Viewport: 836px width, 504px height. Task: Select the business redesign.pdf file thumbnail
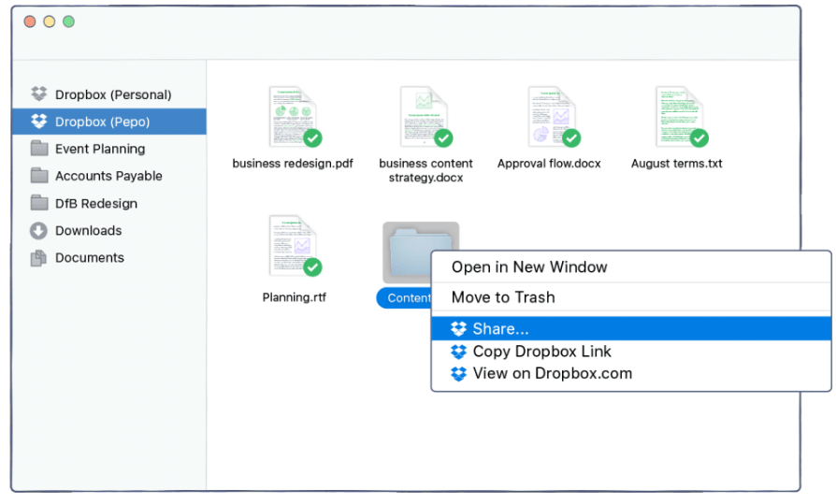pyautogui.click(x=294, y=117)
